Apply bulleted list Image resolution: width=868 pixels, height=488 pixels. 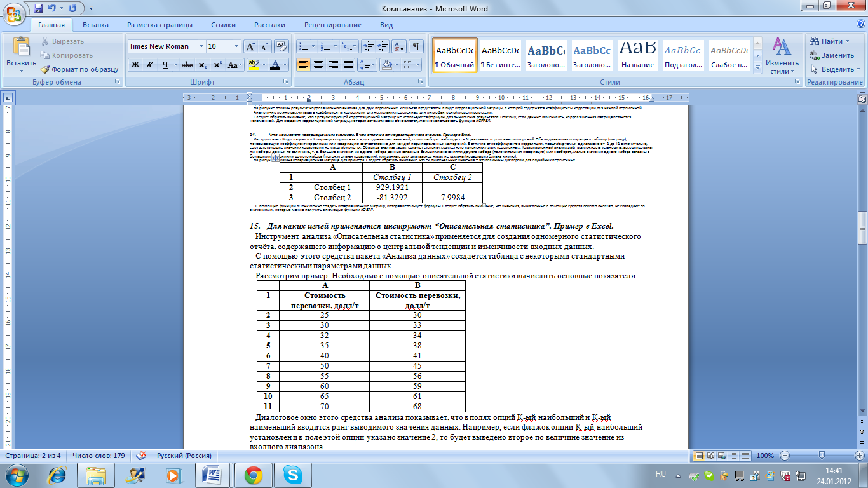tap(303, 46)
